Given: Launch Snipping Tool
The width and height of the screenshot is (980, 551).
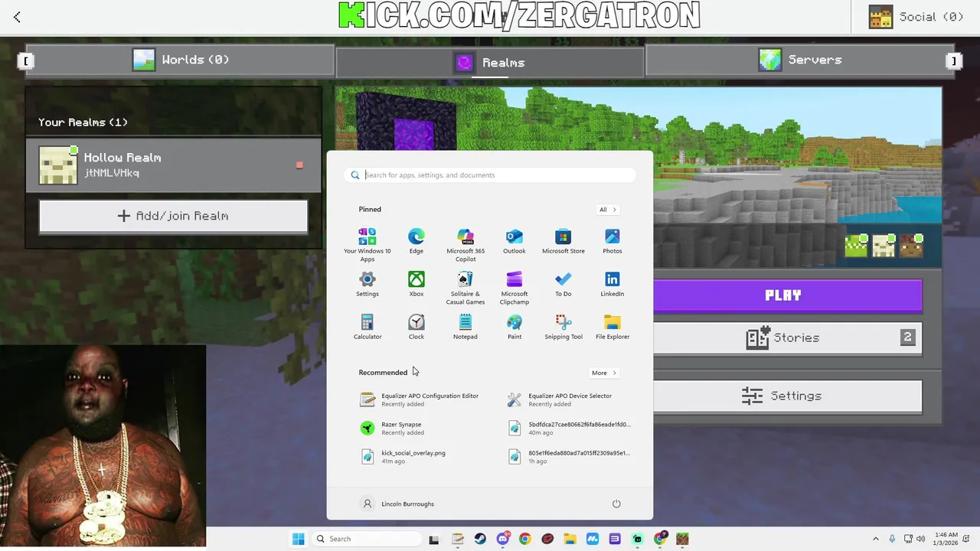Looking at the screenshot, I should click(x=563, y=326).
